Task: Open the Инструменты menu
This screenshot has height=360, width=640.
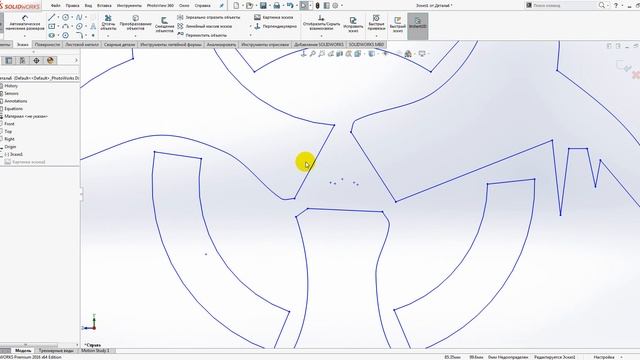Action: point(129,6)
